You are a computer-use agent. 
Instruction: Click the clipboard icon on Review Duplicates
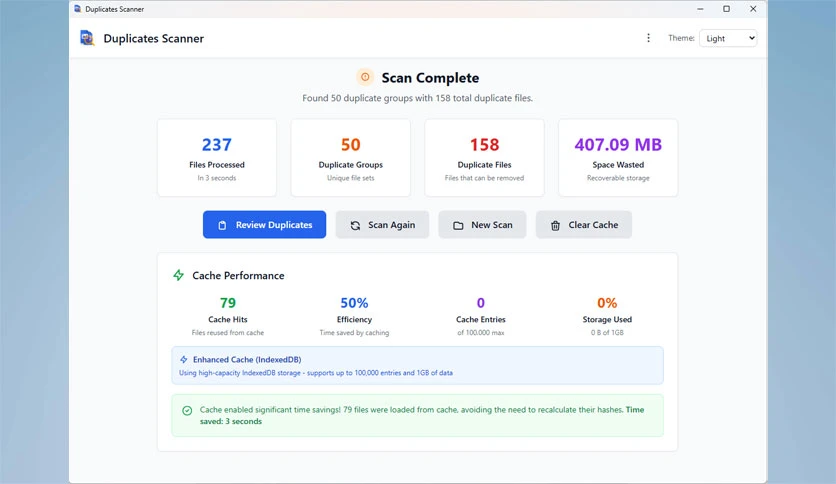pos(222,225)
